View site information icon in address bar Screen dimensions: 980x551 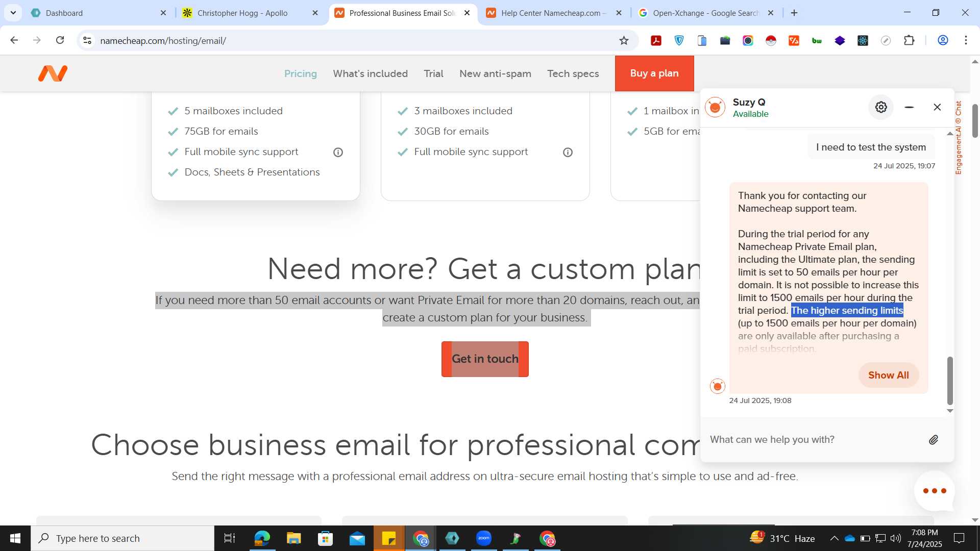[87, 40]
